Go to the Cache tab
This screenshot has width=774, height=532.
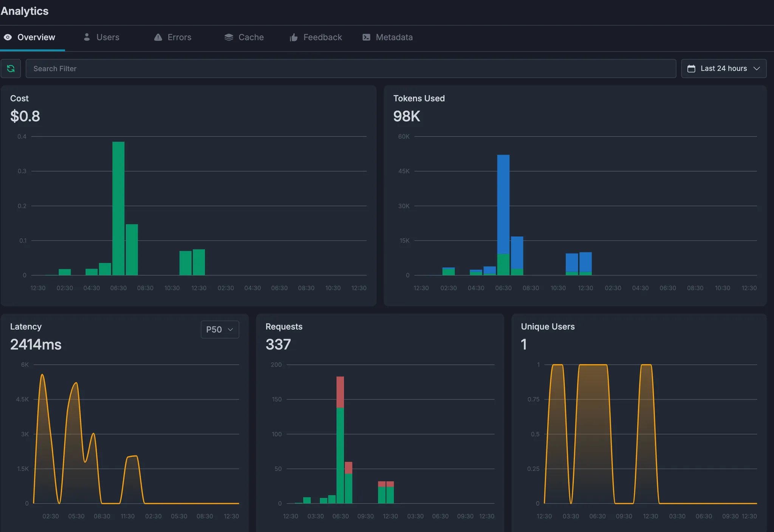pos(251,37)
